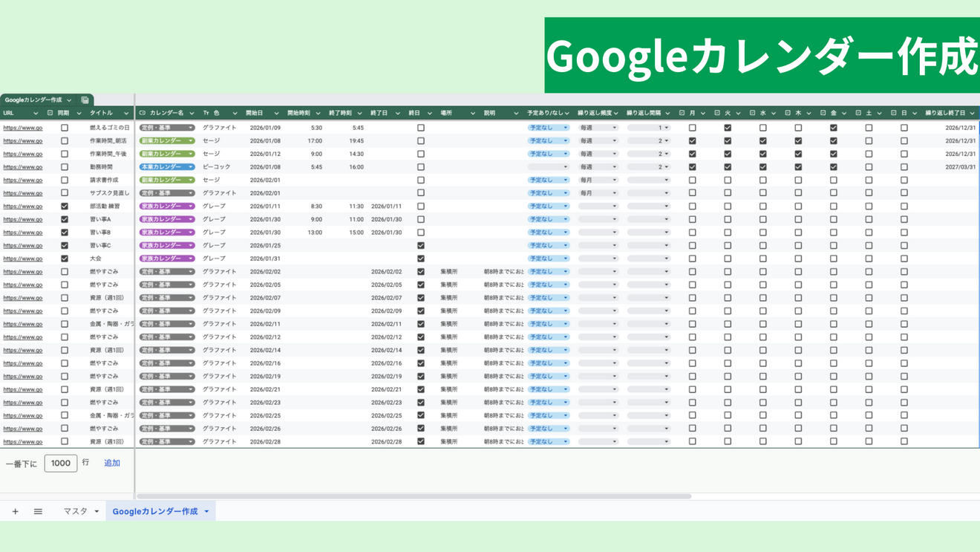
Task: Toggle 同期 checkbox for 燃えるゴミの日 row
Action: pyautogui.click(x=65, y=128)
